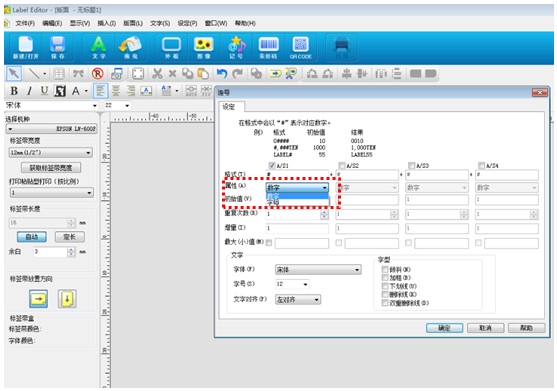
Task: Set tape feed direction to horizontal arrow
Action: coord(38,298)
